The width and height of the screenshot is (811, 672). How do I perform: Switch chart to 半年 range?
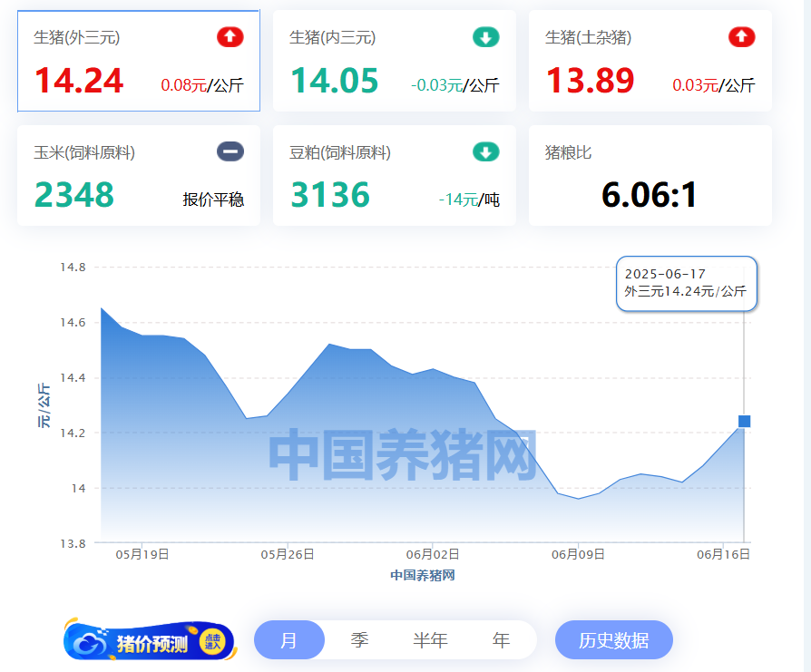pos(430,640)
